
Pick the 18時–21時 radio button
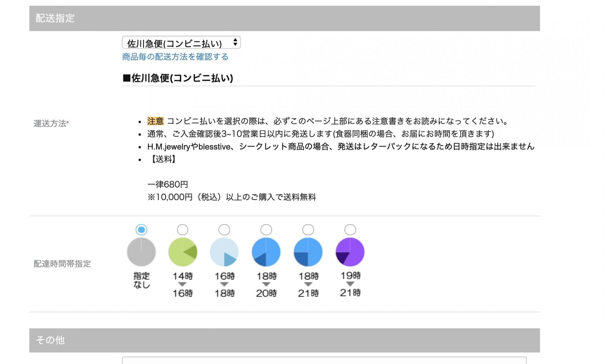coord(308,230)
